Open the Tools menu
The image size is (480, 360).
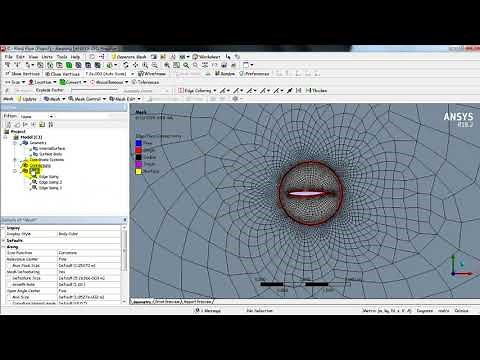pyautogui.click(x=62, y=57)
